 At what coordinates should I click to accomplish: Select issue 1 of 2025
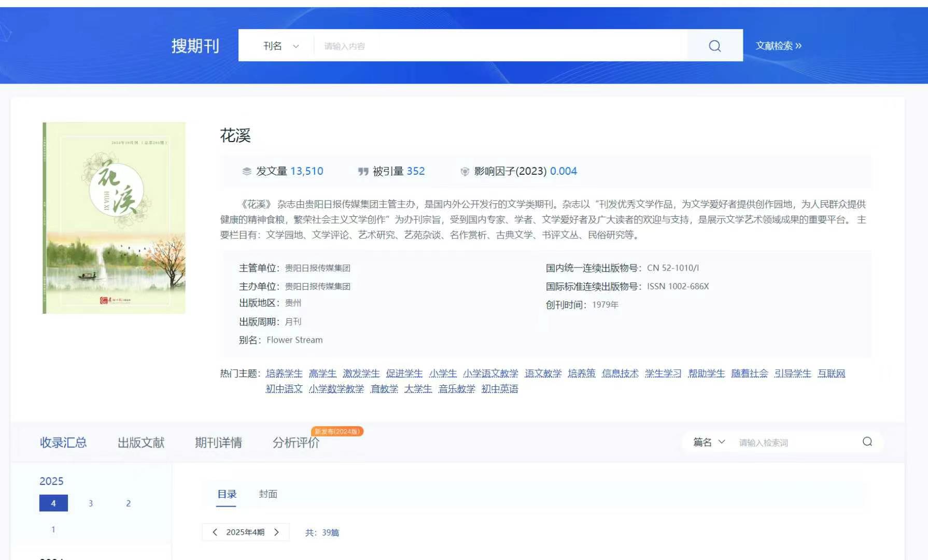click(x=53, y=529)
